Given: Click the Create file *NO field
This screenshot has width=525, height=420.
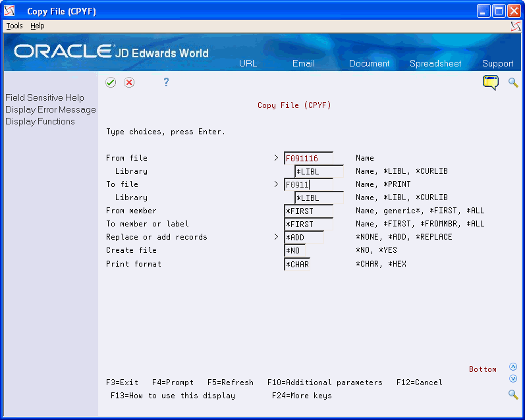Looking at the screenshot, I should click(x=294, y=250).
